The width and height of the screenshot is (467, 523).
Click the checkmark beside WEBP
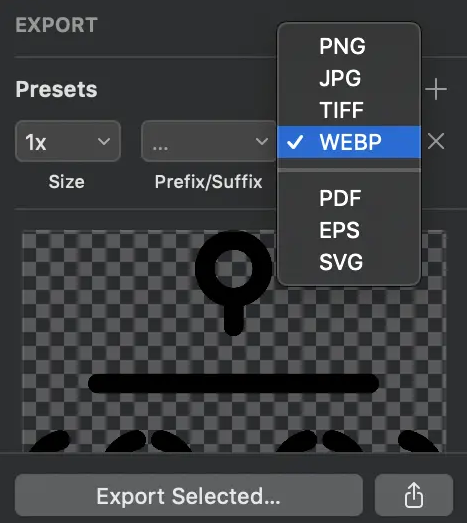(295, 142)
